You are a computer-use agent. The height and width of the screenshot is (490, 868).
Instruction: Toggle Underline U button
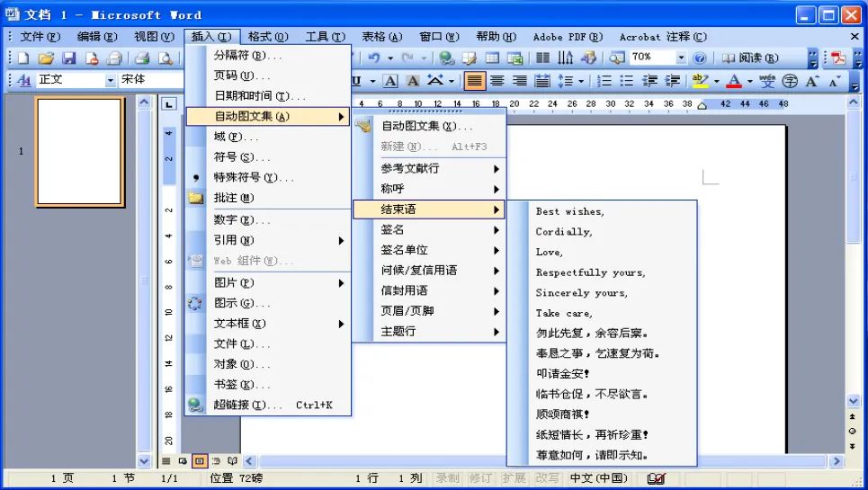(356, 81)
